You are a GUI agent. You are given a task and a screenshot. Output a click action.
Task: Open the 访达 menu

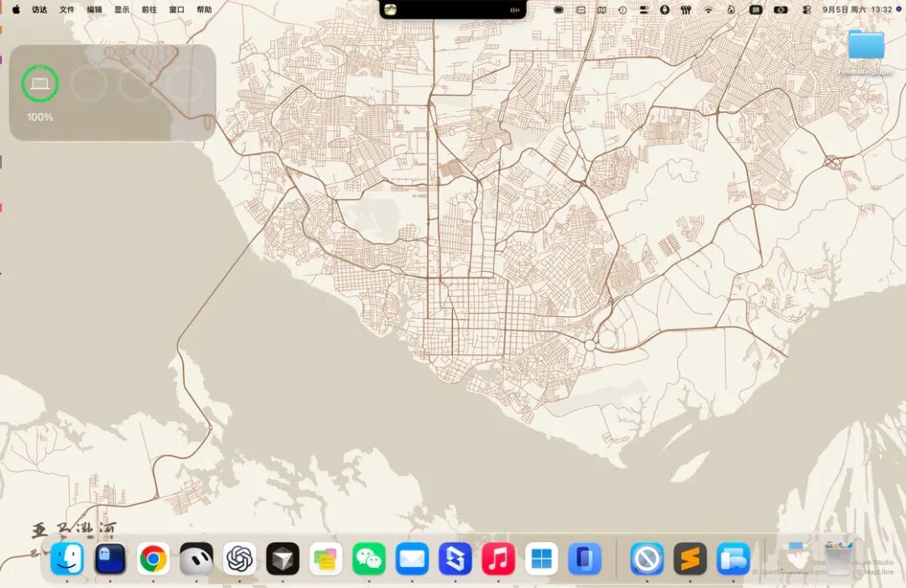coord(39,9)
